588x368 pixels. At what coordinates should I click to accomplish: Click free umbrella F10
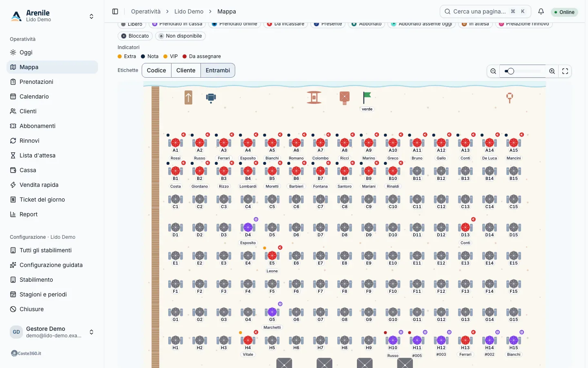393,284
